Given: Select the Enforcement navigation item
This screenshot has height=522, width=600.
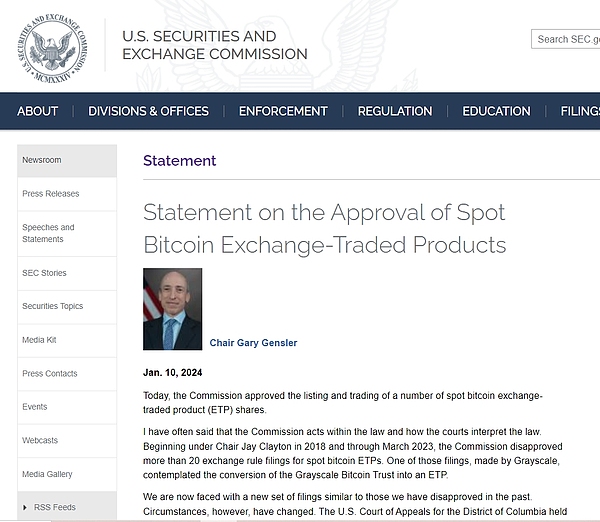Looking at the screenshot, I should [283, 111].
